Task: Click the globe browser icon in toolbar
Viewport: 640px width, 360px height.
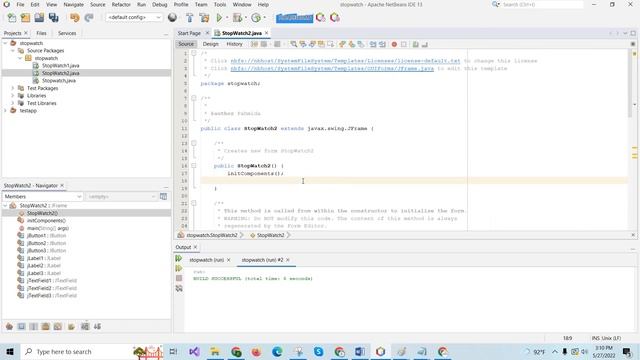Action: 172,18
